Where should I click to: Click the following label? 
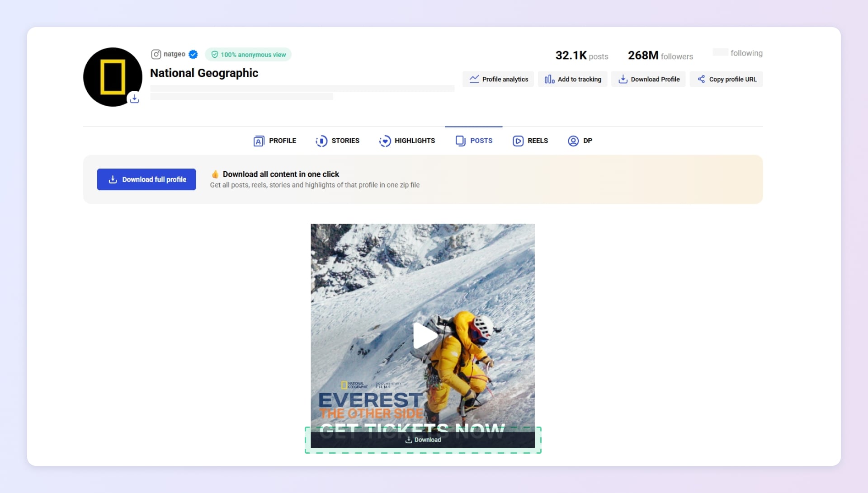746,53
